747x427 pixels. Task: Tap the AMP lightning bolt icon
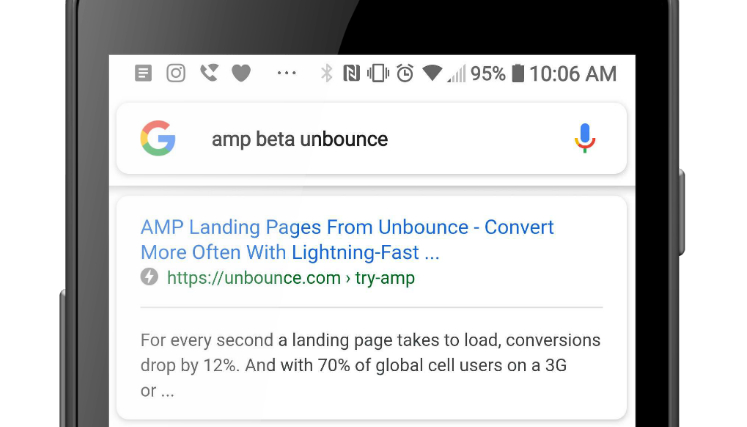click(149, 277)
